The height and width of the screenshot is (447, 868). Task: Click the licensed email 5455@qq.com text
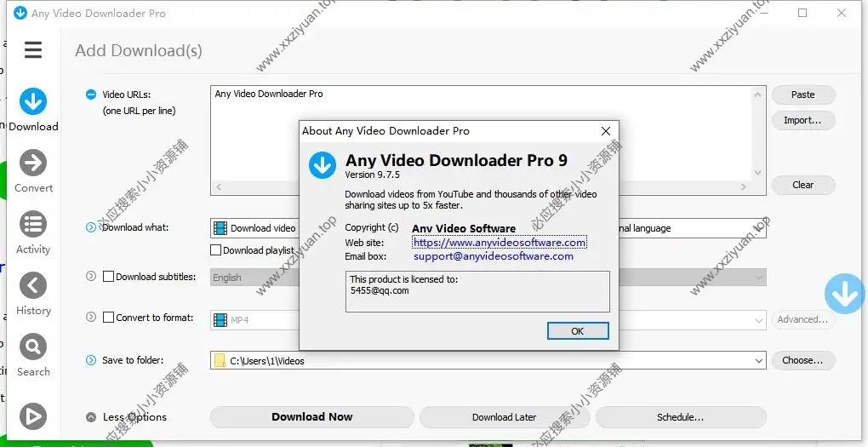380,291
